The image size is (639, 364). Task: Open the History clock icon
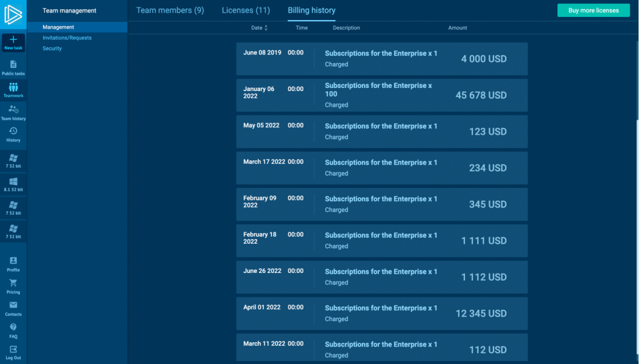point(13,134)
